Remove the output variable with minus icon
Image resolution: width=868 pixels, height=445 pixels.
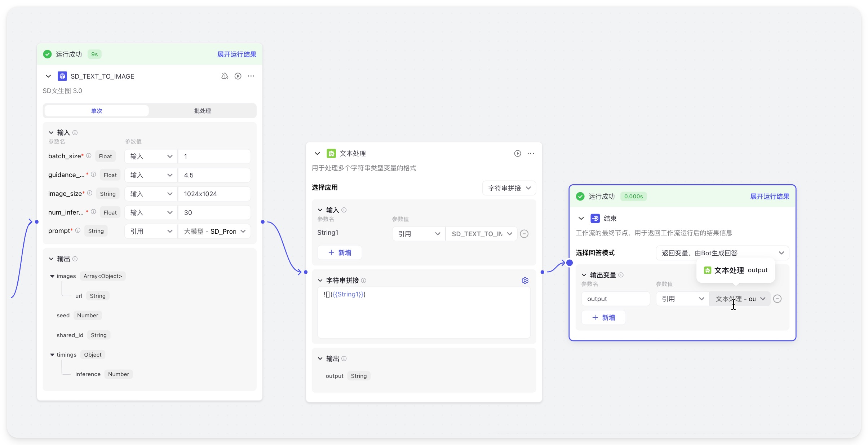tap(778, 299)
